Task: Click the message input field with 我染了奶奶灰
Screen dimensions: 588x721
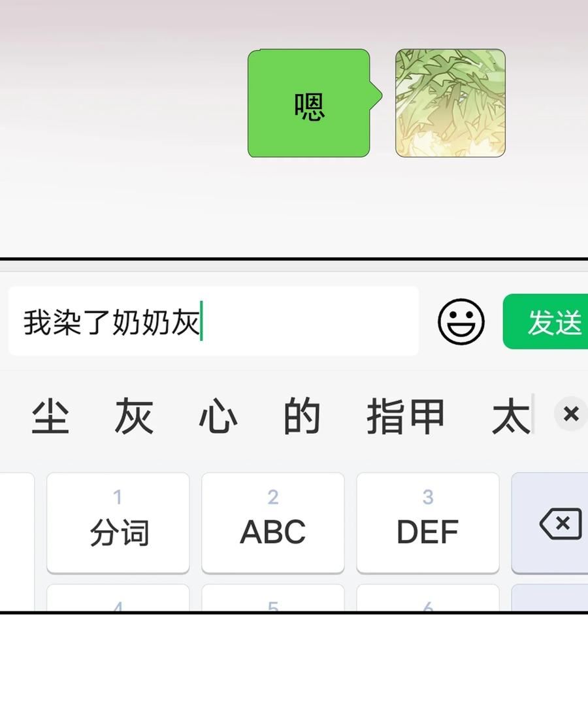Action: pyautogui.click(x=214, y=321)
